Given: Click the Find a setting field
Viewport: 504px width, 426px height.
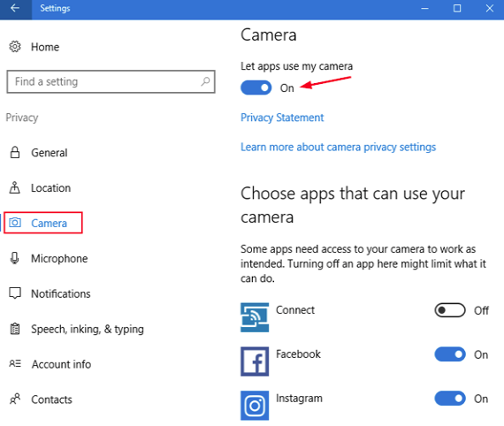Looking at the screenshot, I should (111, 81).
